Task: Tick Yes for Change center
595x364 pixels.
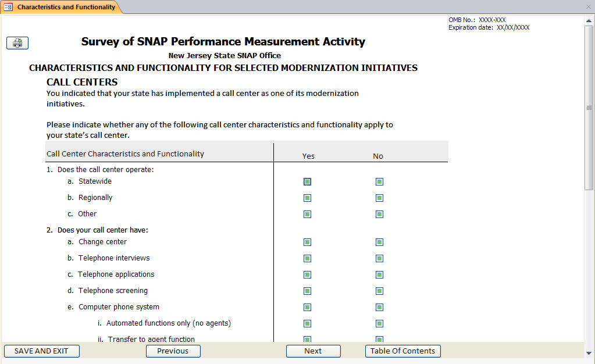Action: [x=307, y=242]
